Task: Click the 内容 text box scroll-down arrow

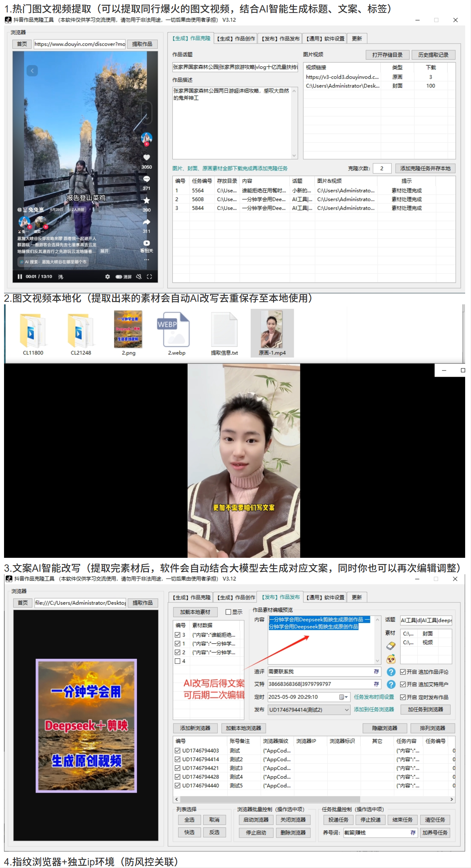Action: (x=377, y=661)
